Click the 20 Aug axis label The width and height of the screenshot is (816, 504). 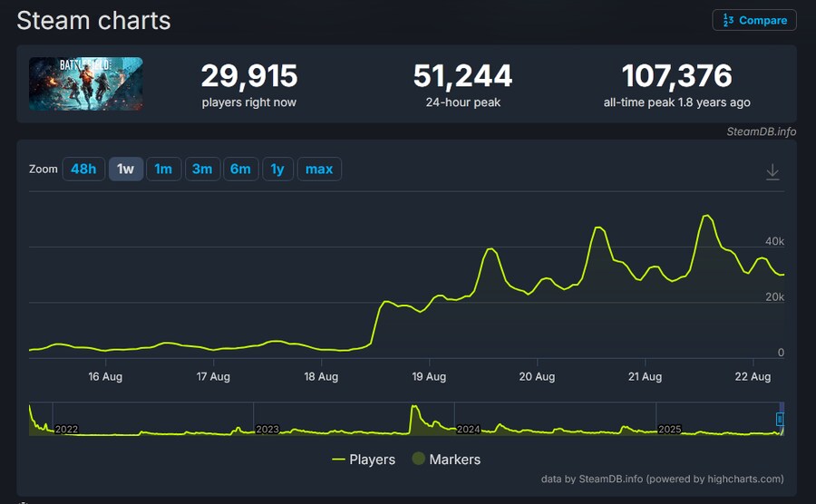[x=537, y=376]
